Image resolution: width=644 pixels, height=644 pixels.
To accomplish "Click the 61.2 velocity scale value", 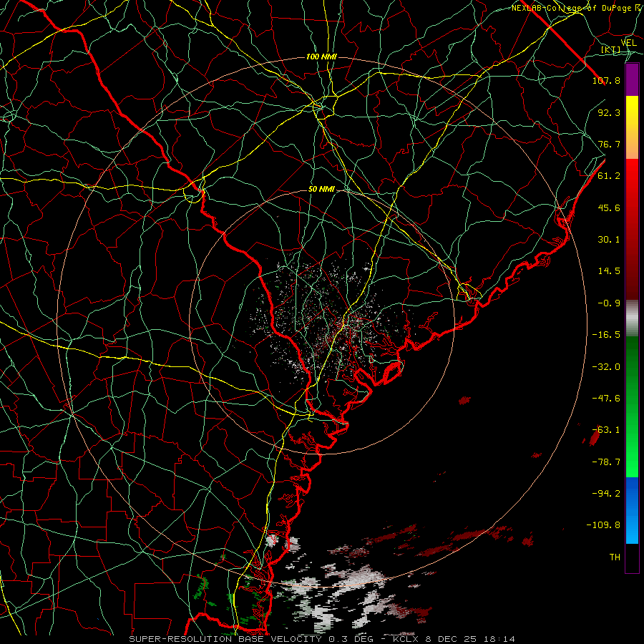I will [x=609, y=176].
